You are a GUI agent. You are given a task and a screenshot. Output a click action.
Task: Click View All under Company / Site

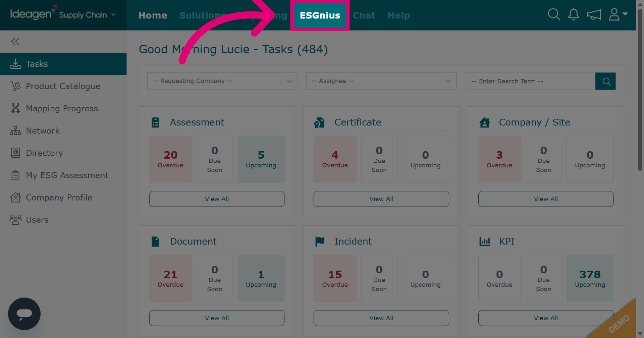(546, 199)
